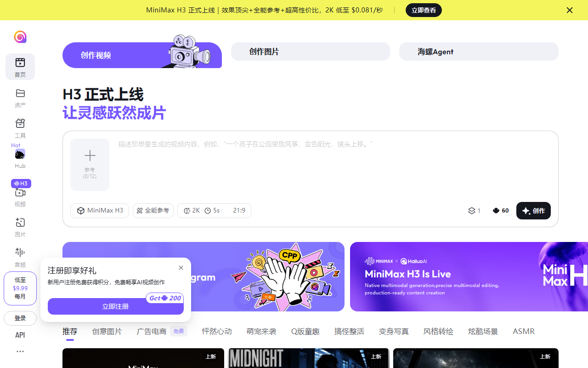Screen dimensions: 588x368
Task: Open the 音频 audio section in sidebar
Action: 20,258
